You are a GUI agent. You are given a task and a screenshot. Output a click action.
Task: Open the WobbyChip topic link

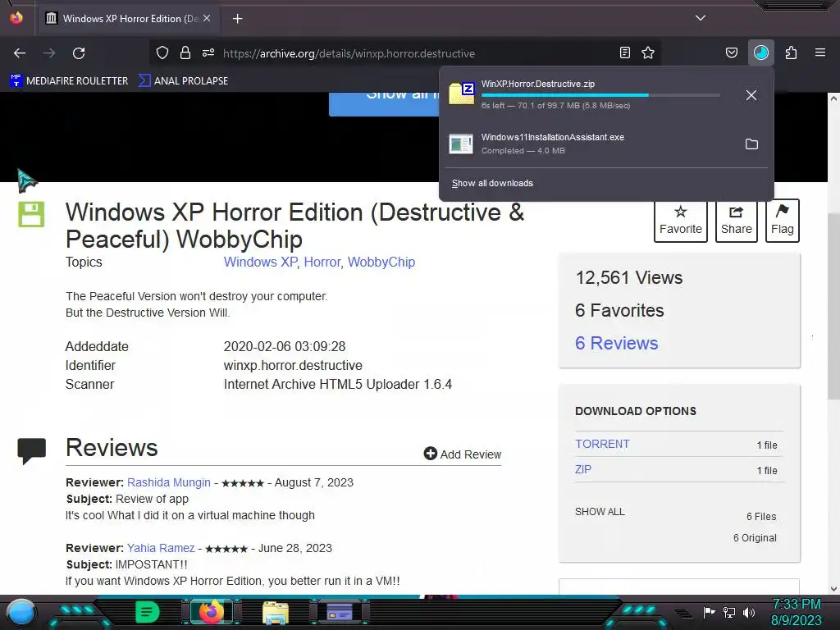click(381, 262)
